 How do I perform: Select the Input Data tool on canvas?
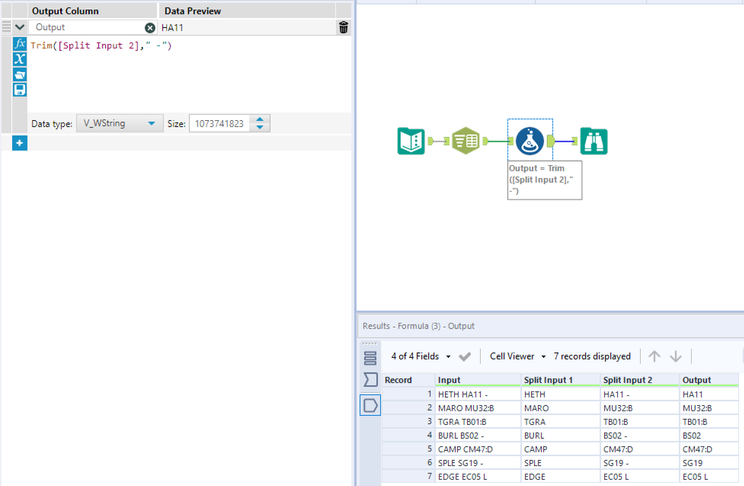[x=411, y=141]
